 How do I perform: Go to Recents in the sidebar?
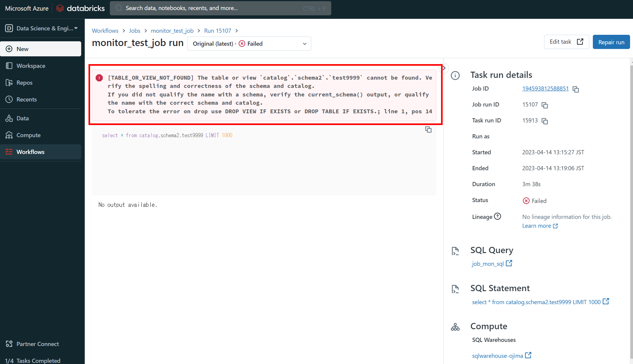pyautogui.click(x=26, y=99)
